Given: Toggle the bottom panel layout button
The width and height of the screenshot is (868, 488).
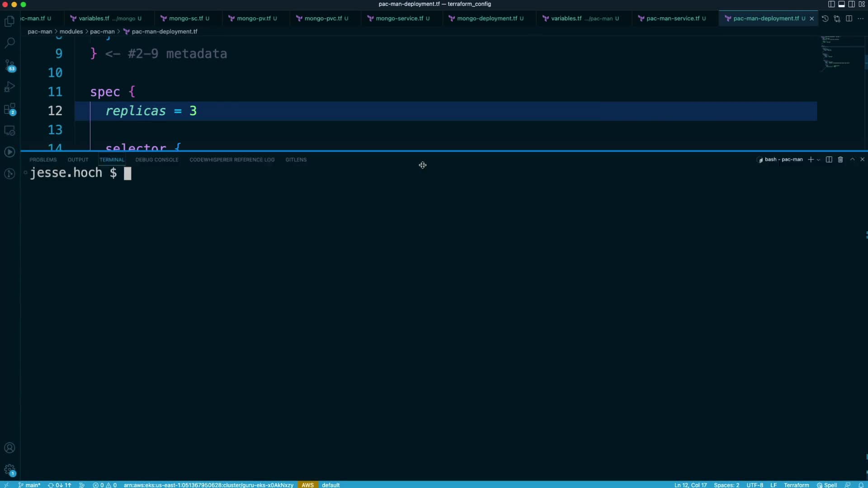Looking at the screenshot, I should pos(841,4).
